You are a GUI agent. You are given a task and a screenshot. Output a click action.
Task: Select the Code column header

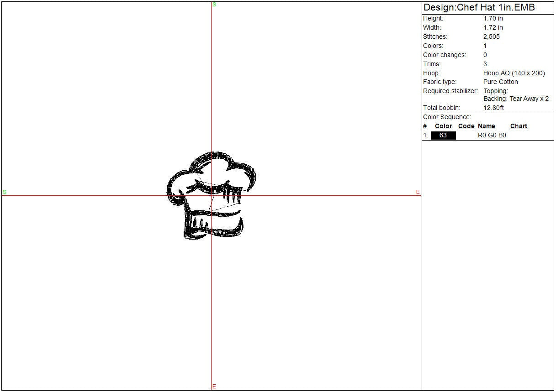[466, 126]
